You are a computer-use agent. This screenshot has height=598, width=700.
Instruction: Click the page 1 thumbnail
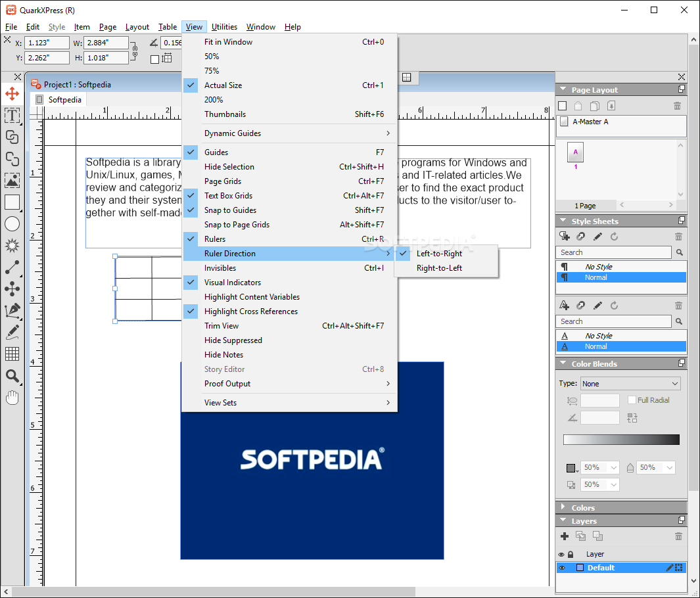coord(576,152)
